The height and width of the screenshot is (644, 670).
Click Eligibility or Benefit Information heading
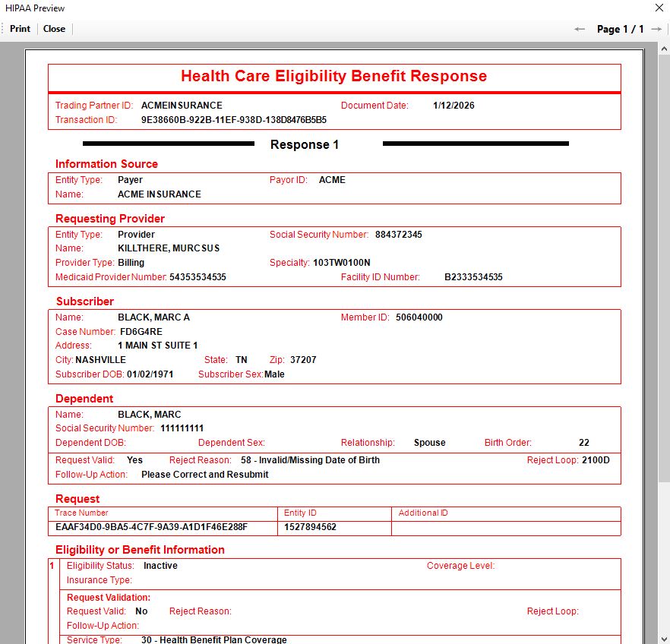140,550
